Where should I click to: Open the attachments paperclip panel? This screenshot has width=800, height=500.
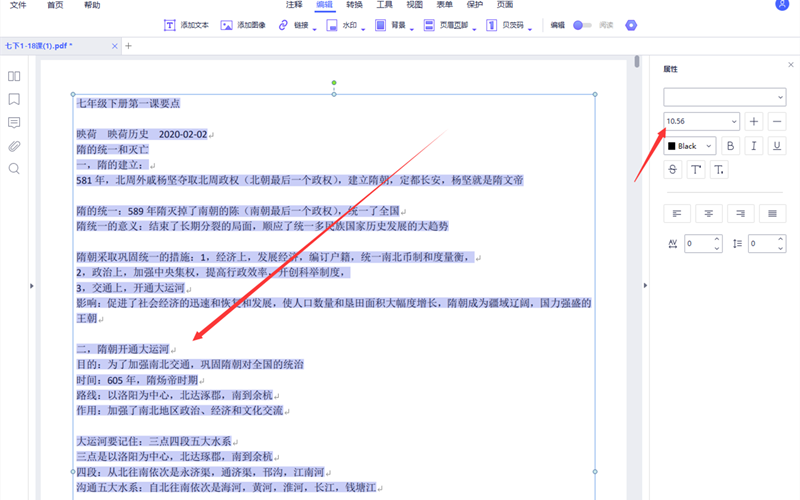(x=14, y=146)
